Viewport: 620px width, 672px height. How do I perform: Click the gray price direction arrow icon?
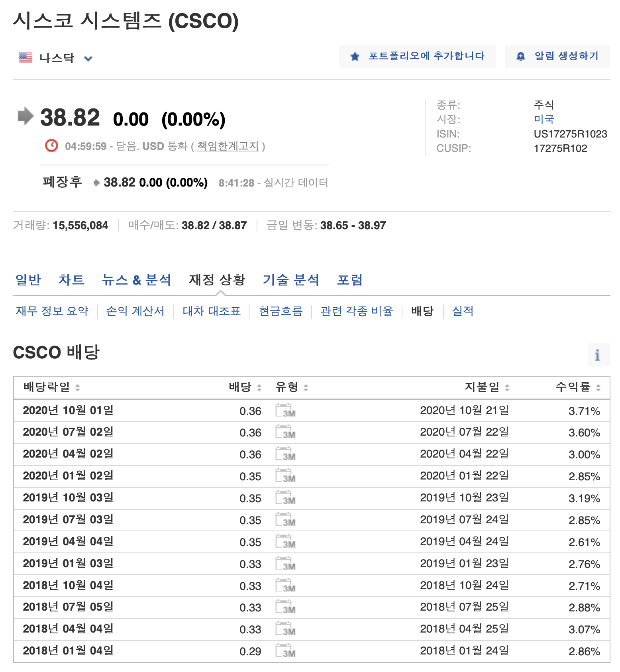[x=26, y=116]
